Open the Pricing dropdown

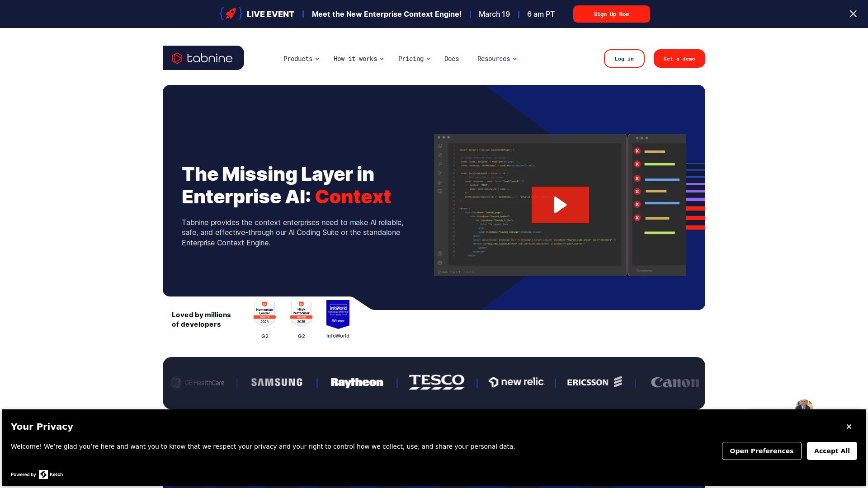pos(414,59)
